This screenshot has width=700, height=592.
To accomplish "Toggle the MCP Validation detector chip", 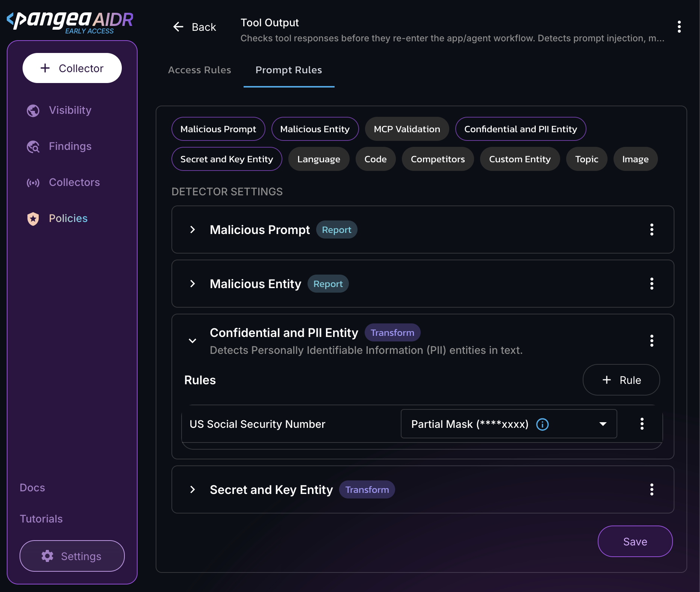I will [406, 129].
